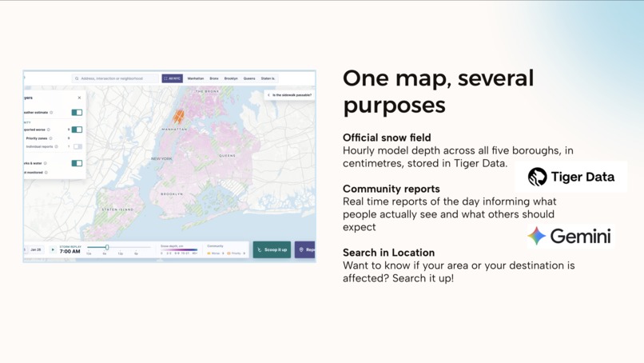Screen dimensions: 644x363
Task: Click the Tiger Data logo
Action: [x=571, y=177]
